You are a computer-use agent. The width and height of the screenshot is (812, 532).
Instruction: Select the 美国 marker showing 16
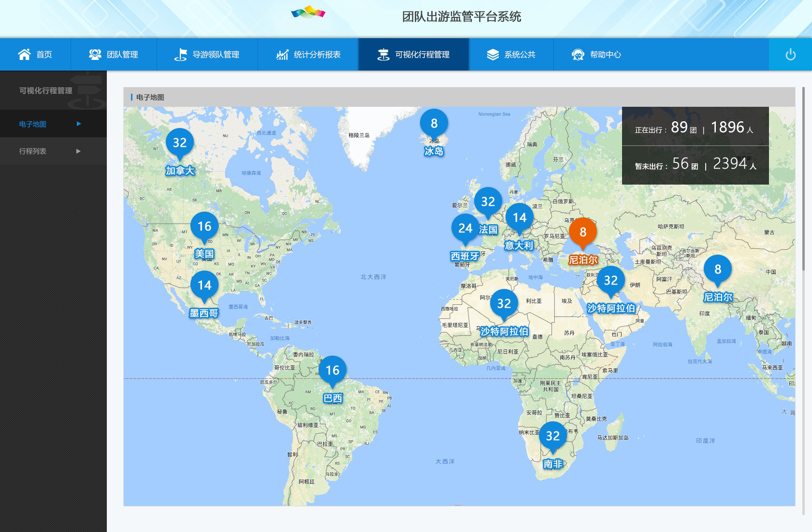204,227
